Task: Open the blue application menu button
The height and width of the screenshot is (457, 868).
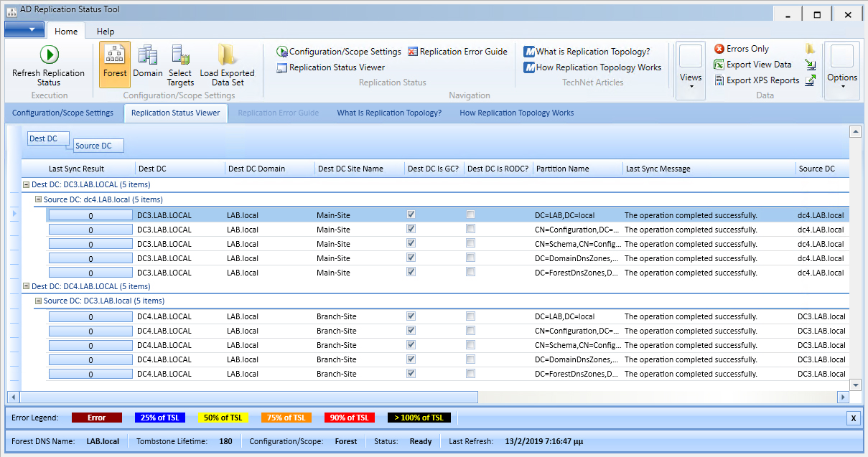Action: (24, 29)
